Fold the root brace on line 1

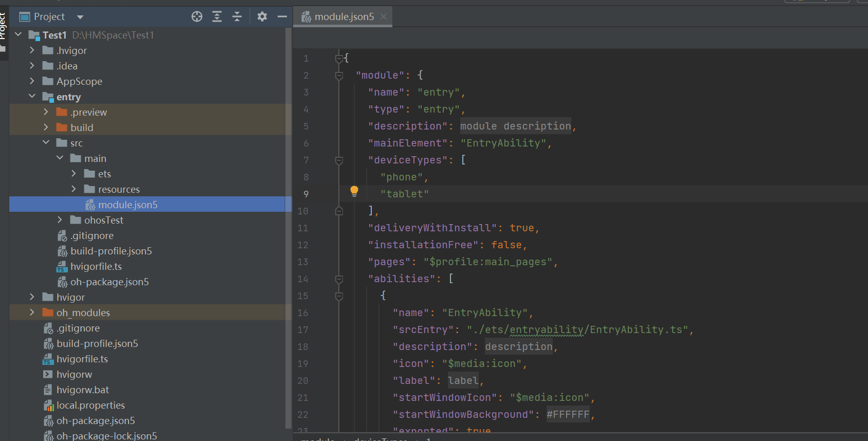click(339, 59)
